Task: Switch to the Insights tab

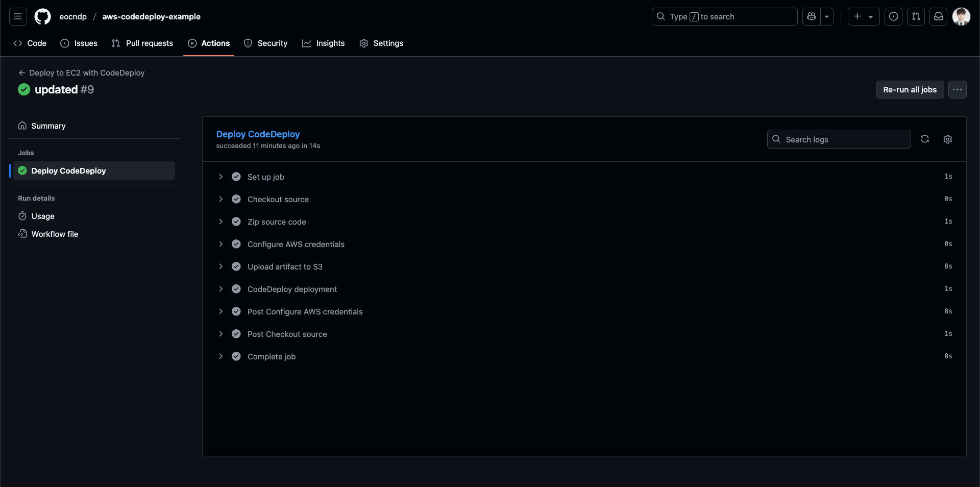Action: [324, 43]
